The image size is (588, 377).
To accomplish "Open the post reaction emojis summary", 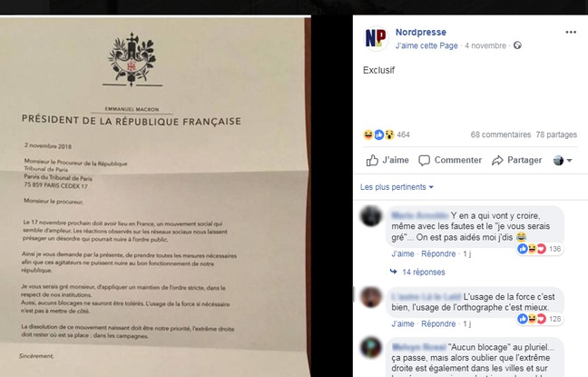I will click(378, 134).
